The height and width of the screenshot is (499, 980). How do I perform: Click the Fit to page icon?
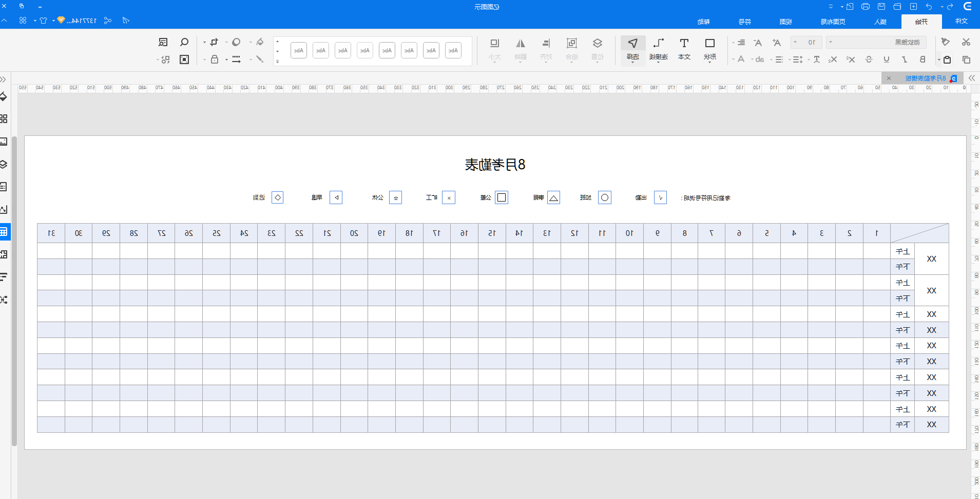point(184,59)
